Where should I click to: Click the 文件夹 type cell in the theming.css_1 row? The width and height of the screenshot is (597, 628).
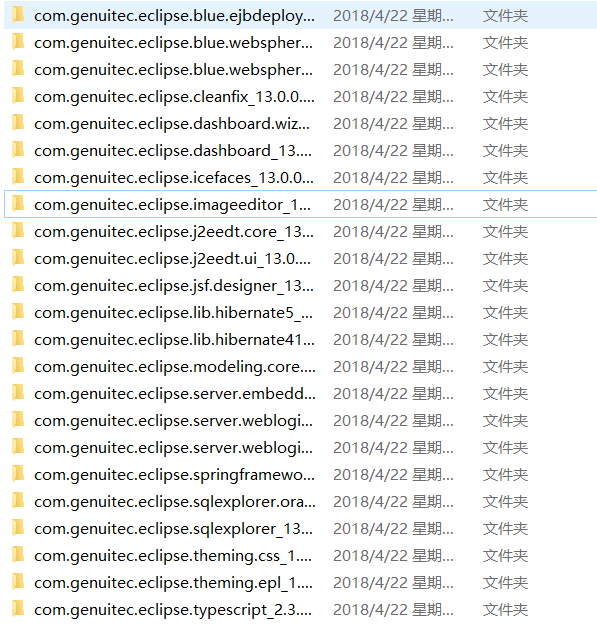coord(505,556)
